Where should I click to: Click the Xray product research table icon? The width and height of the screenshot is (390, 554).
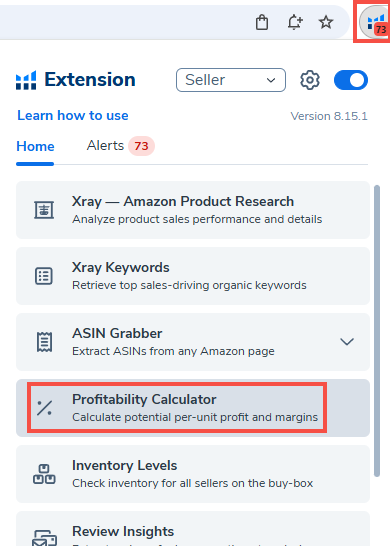(44, 210)
